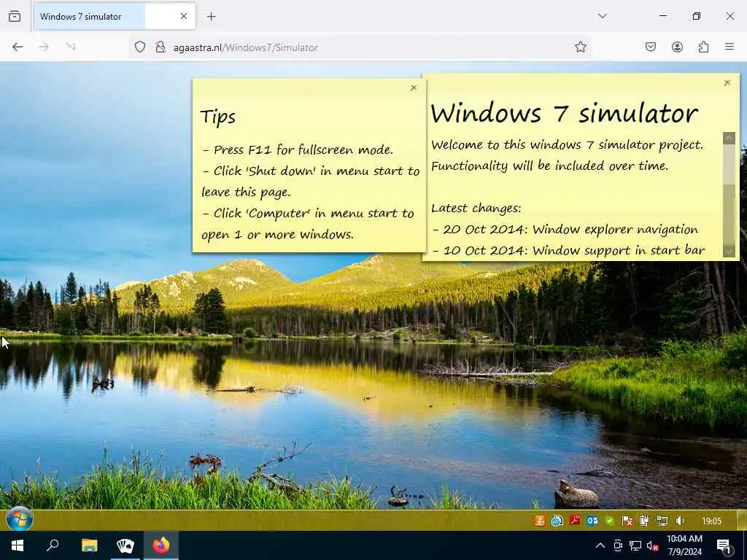Open Windows taskbar search magnifier
The width and height of the screenshot is (747, 560).
(x=53, y=545)
